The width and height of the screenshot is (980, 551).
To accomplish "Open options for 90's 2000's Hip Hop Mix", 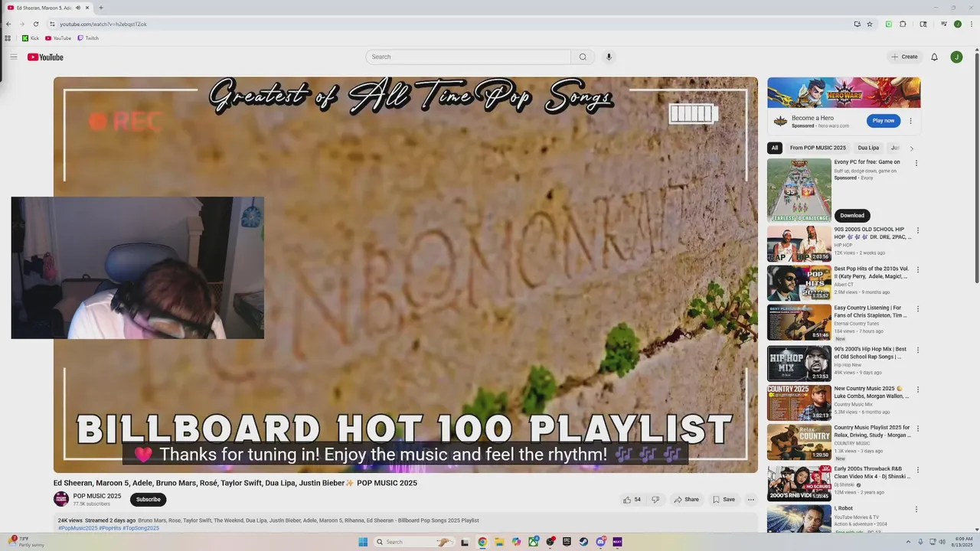I will point(918,350).
